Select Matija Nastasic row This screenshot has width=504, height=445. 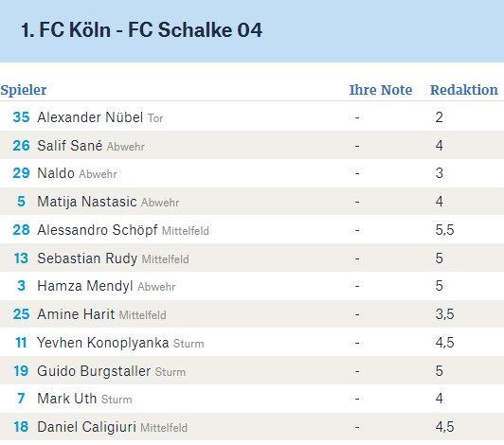pos(252,202)
